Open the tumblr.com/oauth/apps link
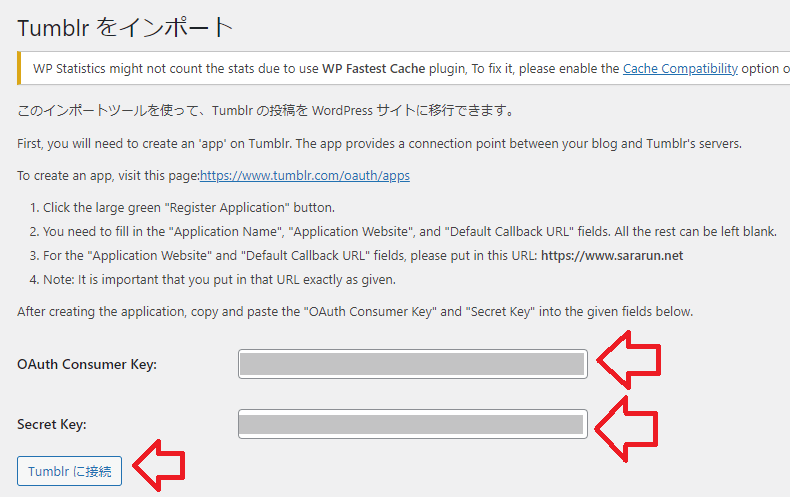Screen dimensions: 790x497 tap(305, 176)
